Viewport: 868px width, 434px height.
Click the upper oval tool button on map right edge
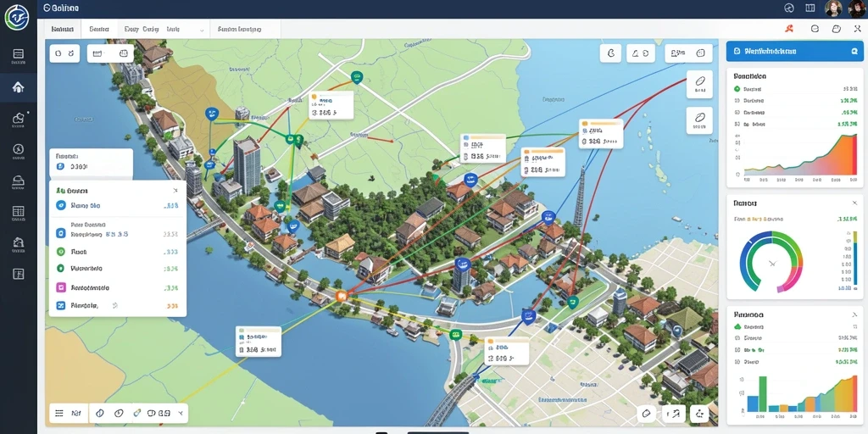pos(699,84)
